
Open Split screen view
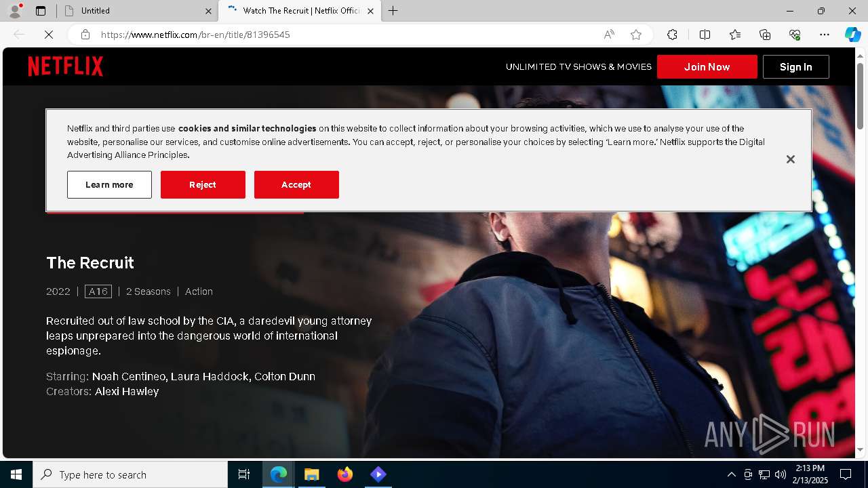pos(705,35)
